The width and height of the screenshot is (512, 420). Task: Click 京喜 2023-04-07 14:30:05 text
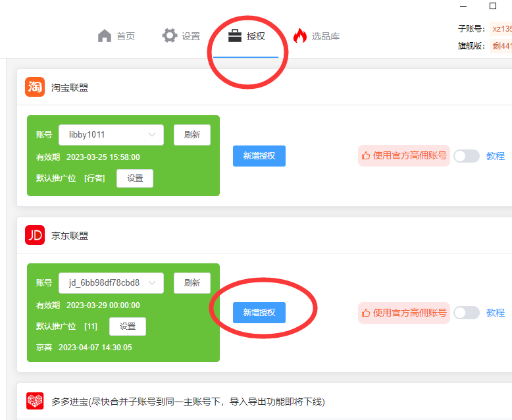pos(84,347)
